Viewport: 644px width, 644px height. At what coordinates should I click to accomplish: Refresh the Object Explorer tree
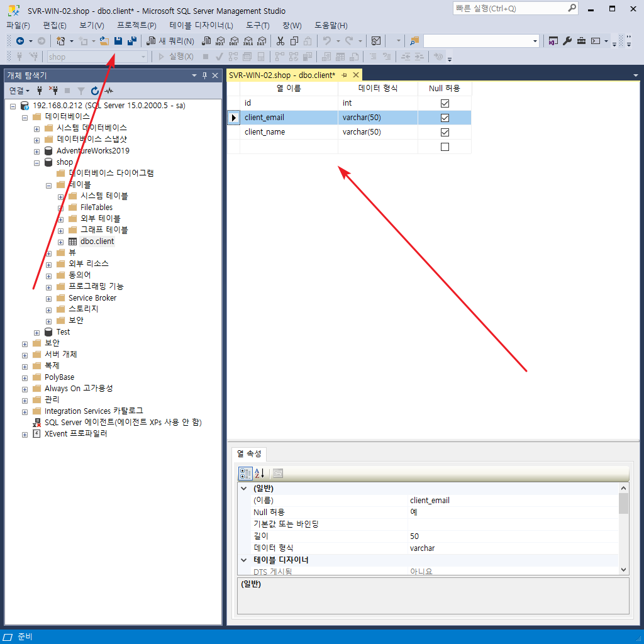pyautogui.click(x=95, y=91)
